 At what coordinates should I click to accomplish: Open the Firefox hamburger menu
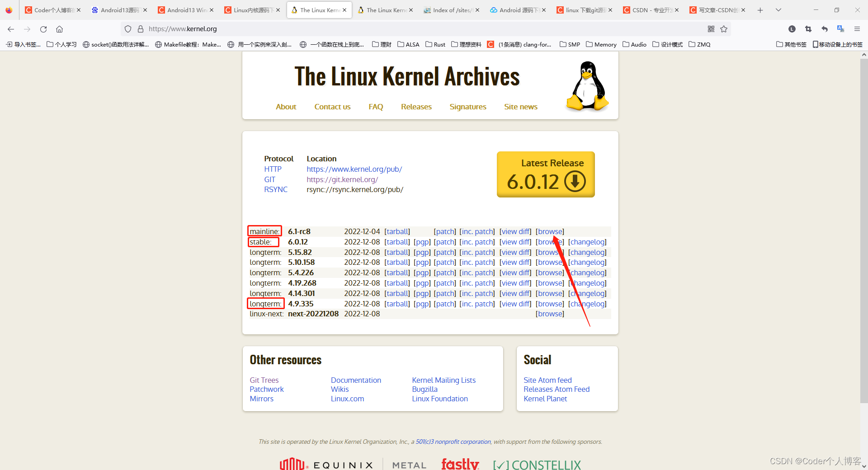tap(857, 29)
